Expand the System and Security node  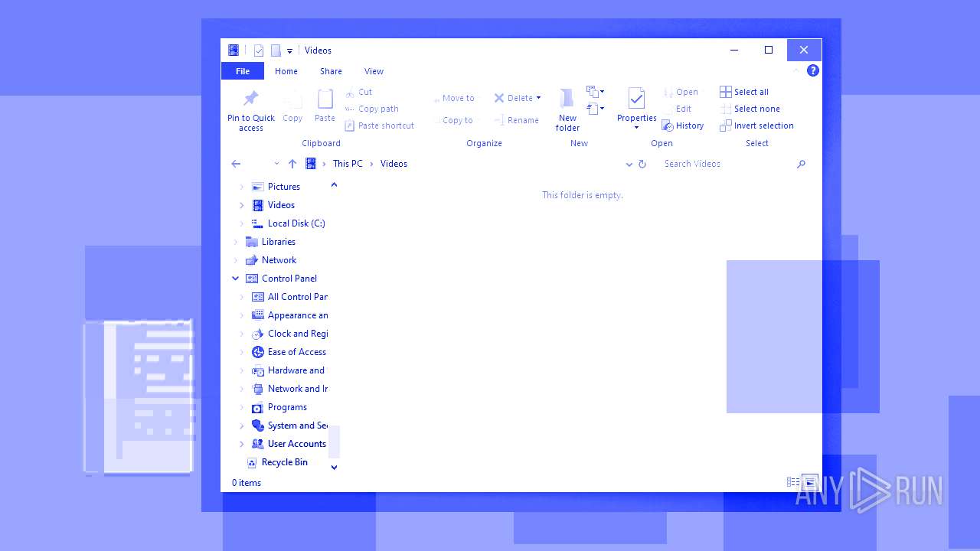click(242, 425)
